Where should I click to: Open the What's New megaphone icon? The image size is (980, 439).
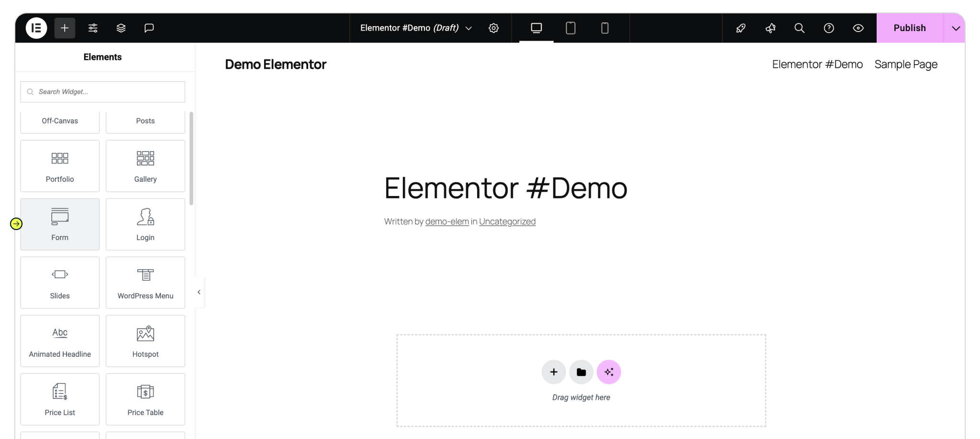pyautogui.click(x=770, y=28)
